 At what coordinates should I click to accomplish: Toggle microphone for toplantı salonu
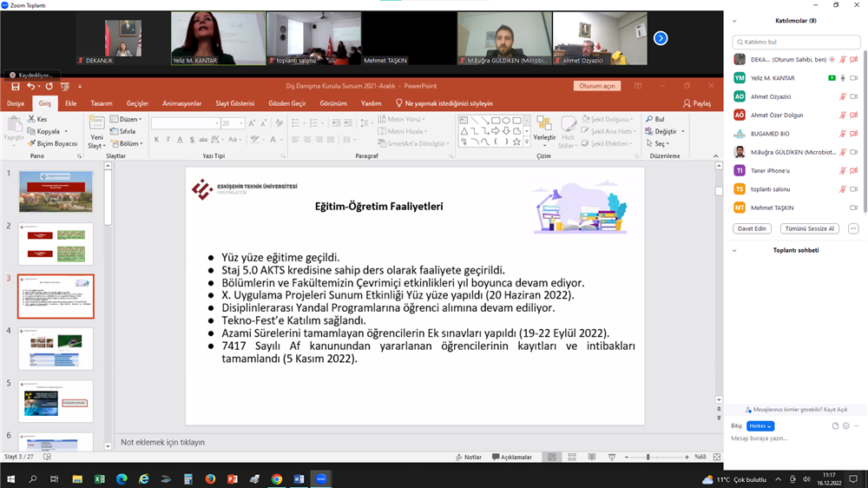pos(843,189)
